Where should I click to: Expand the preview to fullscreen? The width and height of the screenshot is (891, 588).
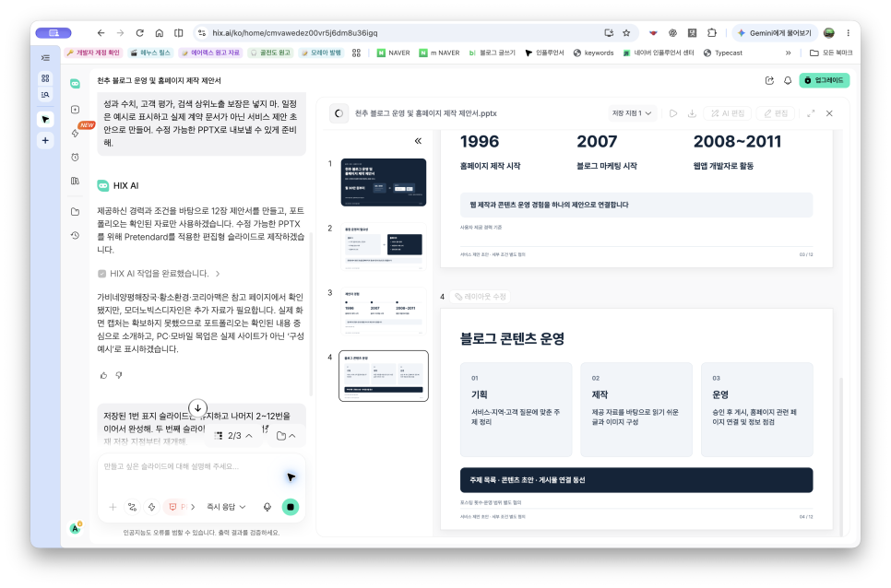tap(811, 113)
